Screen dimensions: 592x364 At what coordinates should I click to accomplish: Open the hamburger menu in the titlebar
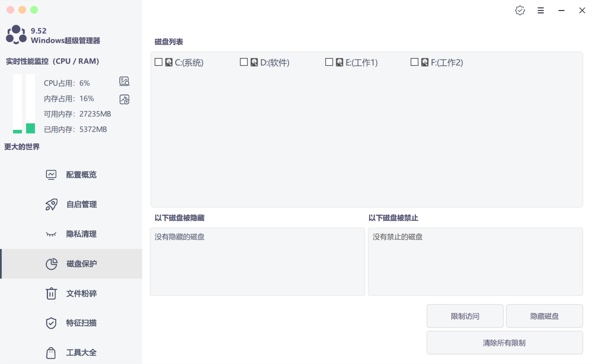click(x=540, y=10)
